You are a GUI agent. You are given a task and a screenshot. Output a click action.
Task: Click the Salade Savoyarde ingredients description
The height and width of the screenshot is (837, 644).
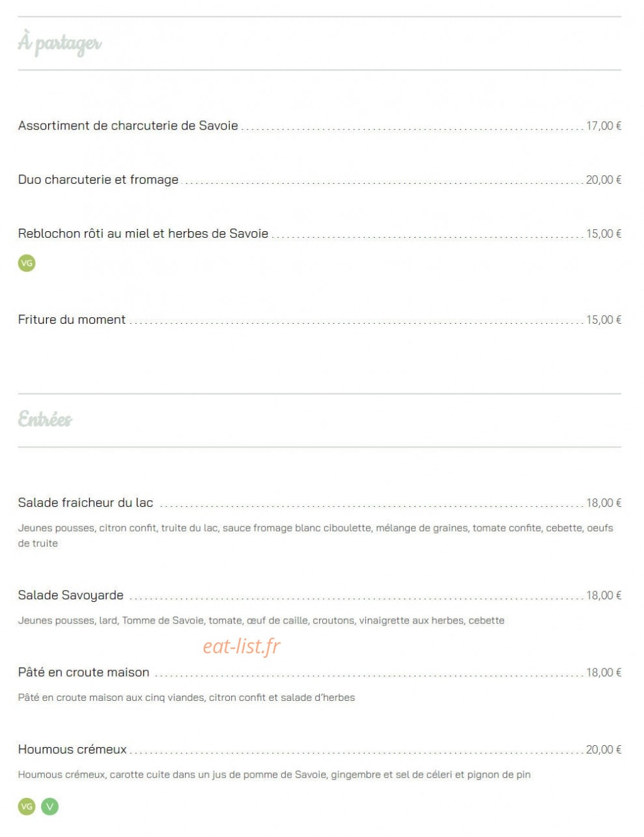[x=261, y=620]
